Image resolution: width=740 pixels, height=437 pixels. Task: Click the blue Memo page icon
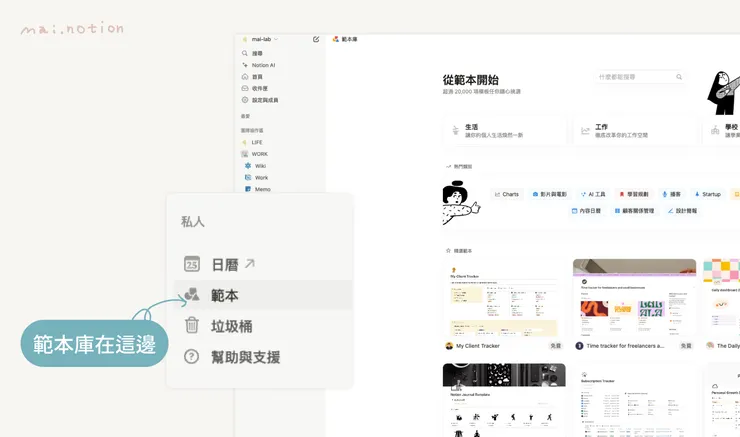[x=248, y=189]
